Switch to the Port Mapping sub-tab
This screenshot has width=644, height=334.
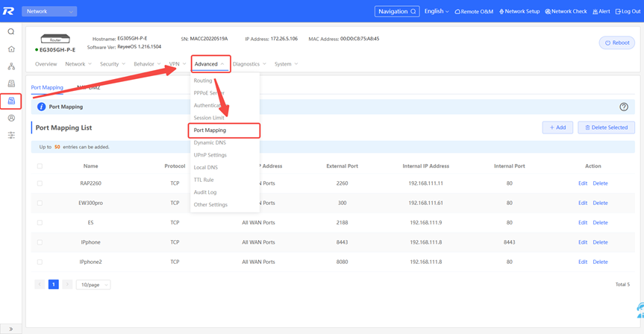[47, 87]
